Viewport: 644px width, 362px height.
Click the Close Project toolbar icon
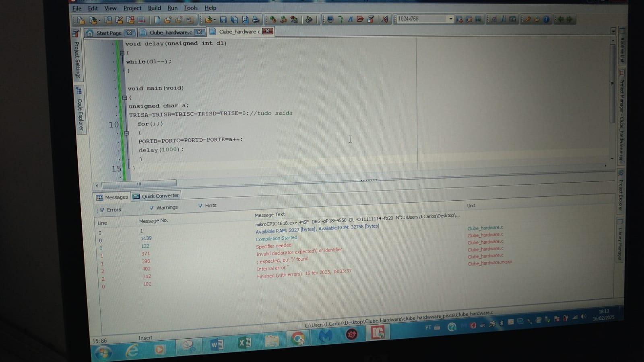(x=130, y=19)
